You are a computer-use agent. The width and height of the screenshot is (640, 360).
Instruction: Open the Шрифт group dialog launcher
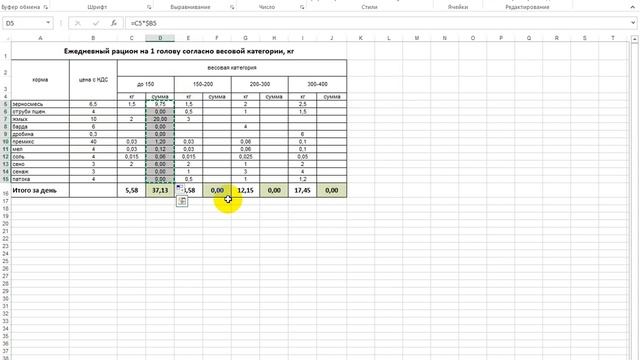coord(149,7)
